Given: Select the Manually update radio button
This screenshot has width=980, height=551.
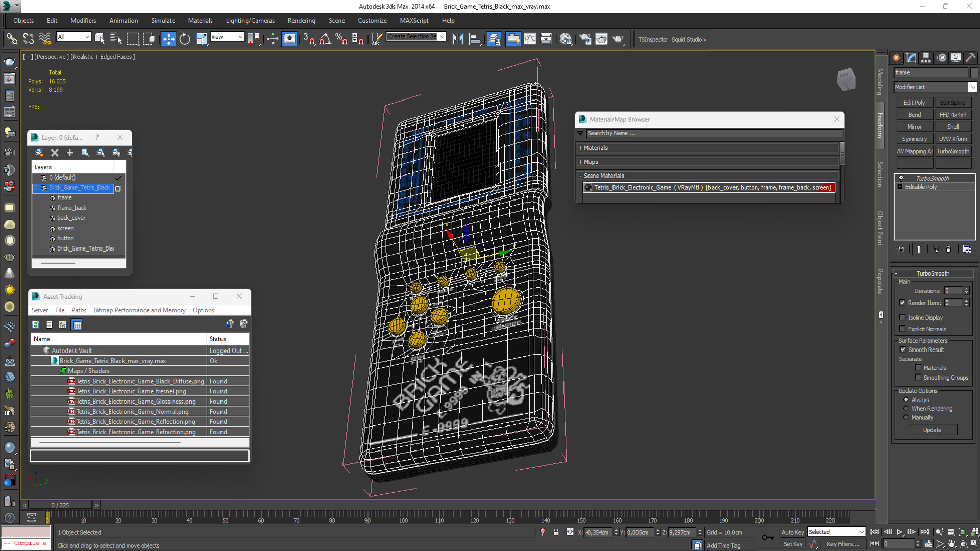Looking at the screenshot, I should pyautogui.click(x=906, y=417).
